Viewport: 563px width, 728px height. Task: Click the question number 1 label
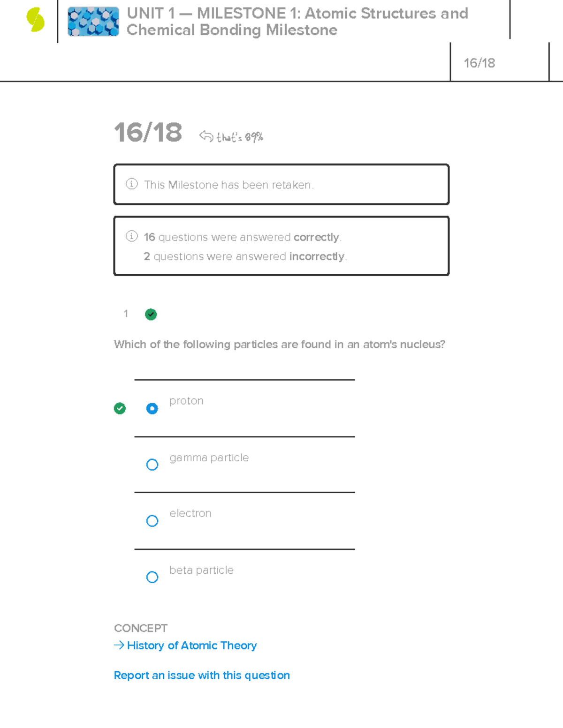pos(126,314)
